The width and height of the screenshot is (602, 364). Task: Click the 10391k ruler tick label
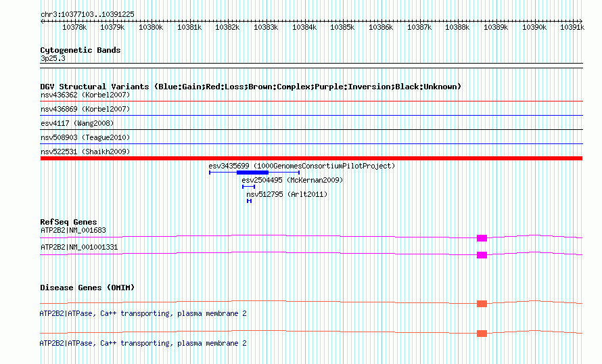click(572, 27)
